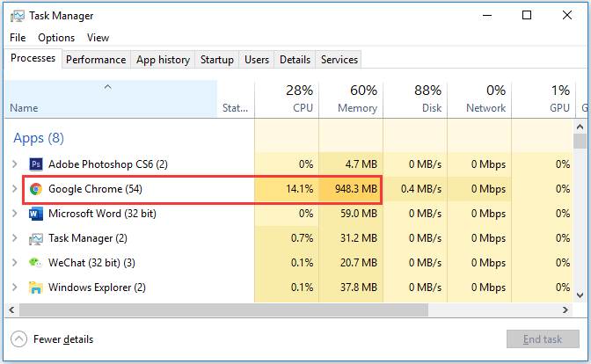This screenshot has height=364, width=591.
Task: Click the Task Manager row icon
Action: 36,238
